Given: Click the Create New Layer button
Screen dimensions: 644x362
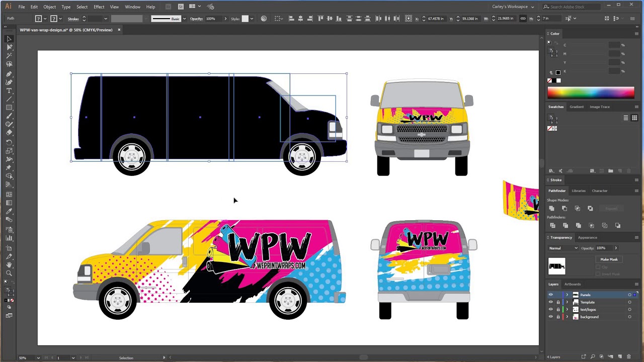Looking at the screenshot, I should (x=620, y=357).
